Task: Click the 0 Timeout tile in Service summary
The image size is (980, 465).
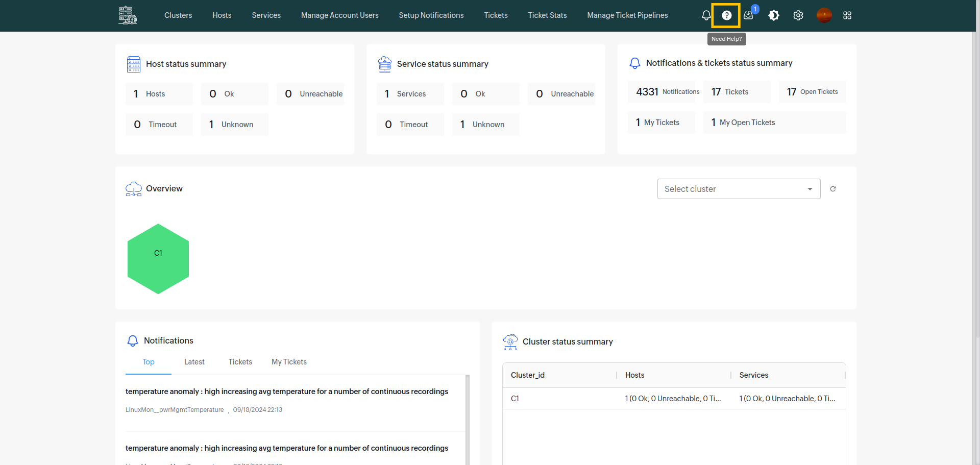Action: coord(410,125)
